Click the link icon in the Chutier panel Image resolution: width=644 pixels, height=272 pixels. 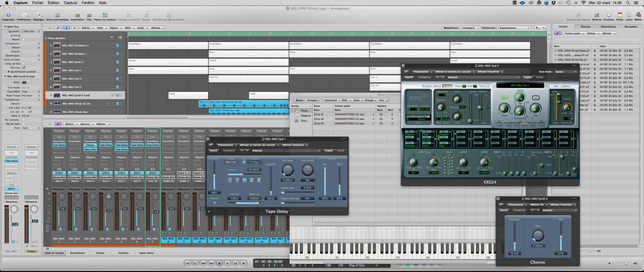click(557, 33)
